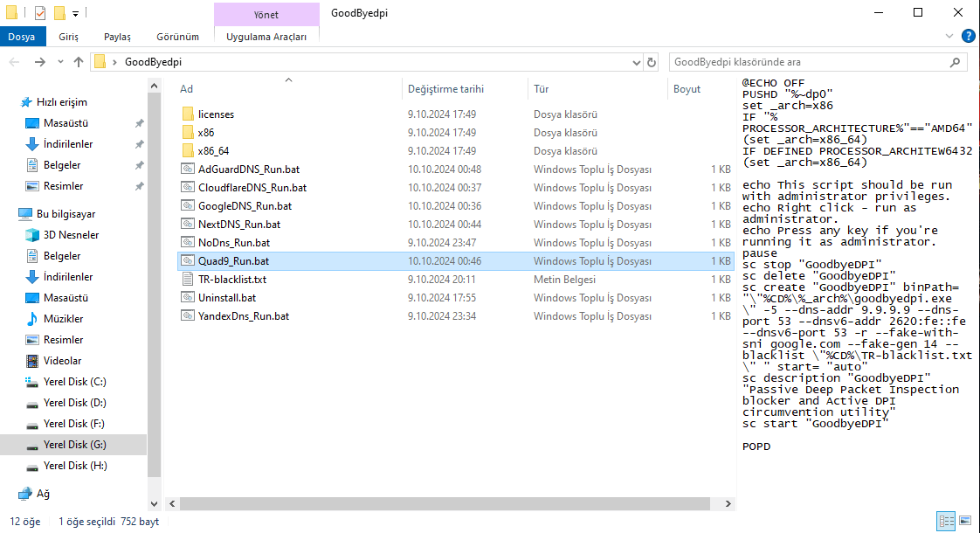Click sidebar scrollbar up arrow
980x533 pixels.
(x=155, y=85)
